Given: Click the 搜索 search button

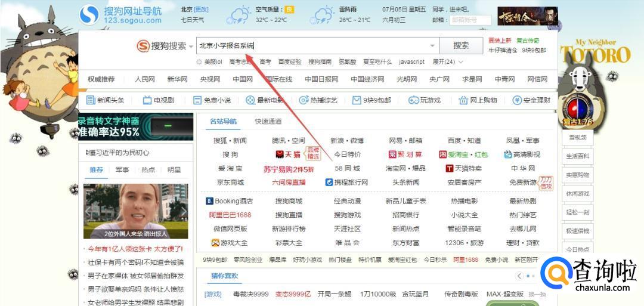Looking at the screenshot, I should (x=461, y=45).
